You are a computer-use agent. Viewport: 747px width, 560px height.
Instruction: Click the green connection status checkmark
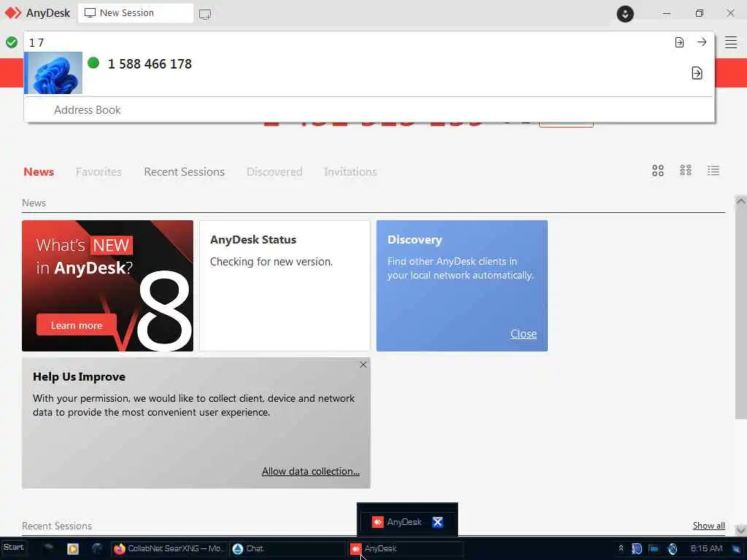(12, 42)
